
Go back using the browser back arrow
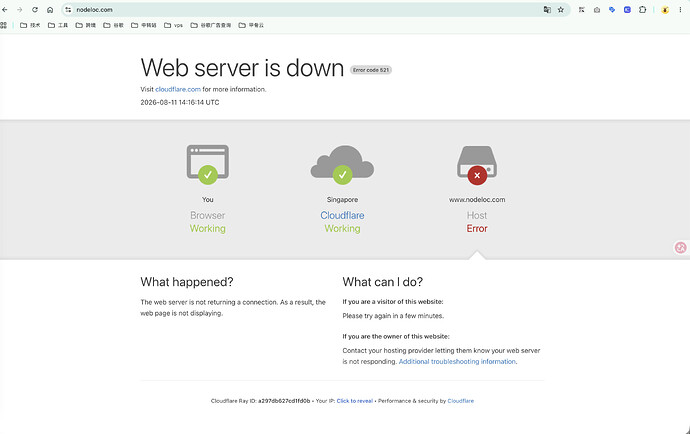click(x=5, y=10)
